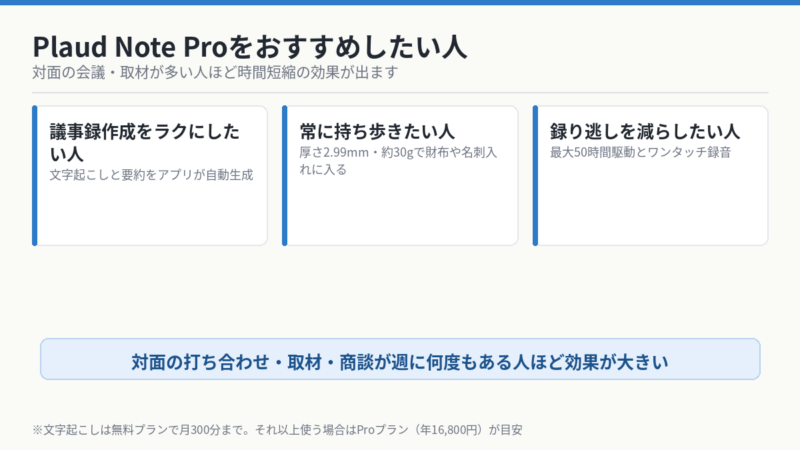Select the heading '議事録作成をラクにしたい人'
This screenshot has height=450, width=800.
pos(144,142)
